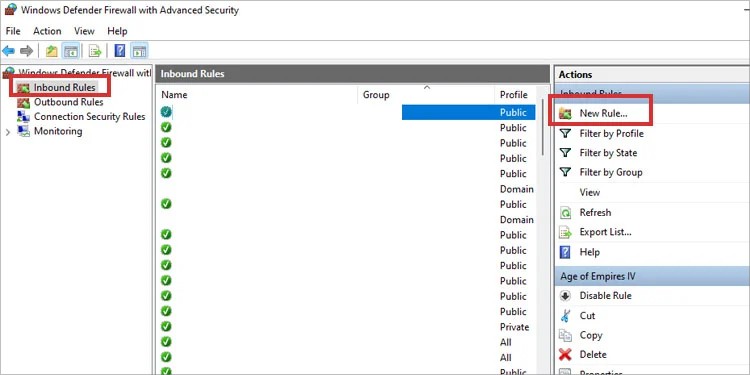Click Disable Rule action

(605, 296)
